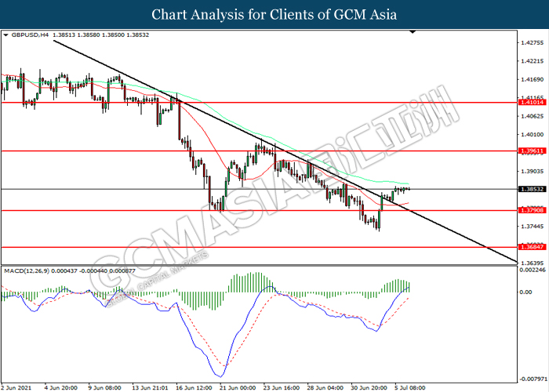
Task: Click the current price label 1.38532
Action: coord(533,189)
